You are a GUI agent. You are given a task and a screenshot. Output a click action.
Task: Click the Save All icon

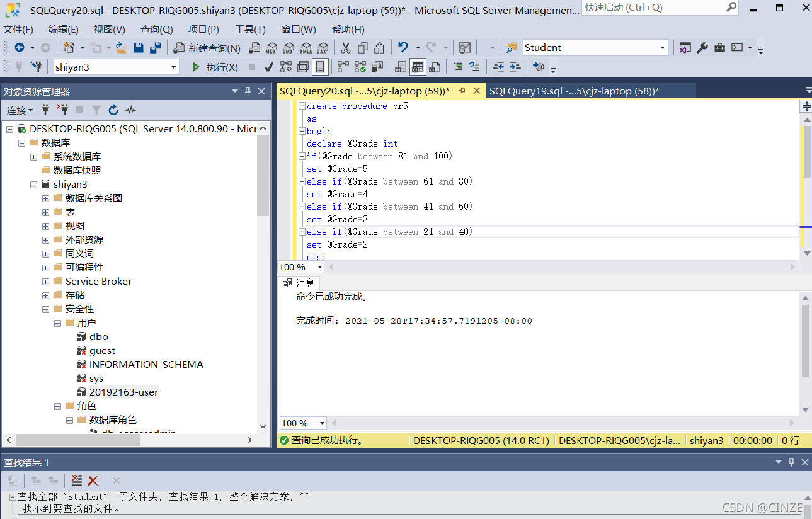coord(156,47)
